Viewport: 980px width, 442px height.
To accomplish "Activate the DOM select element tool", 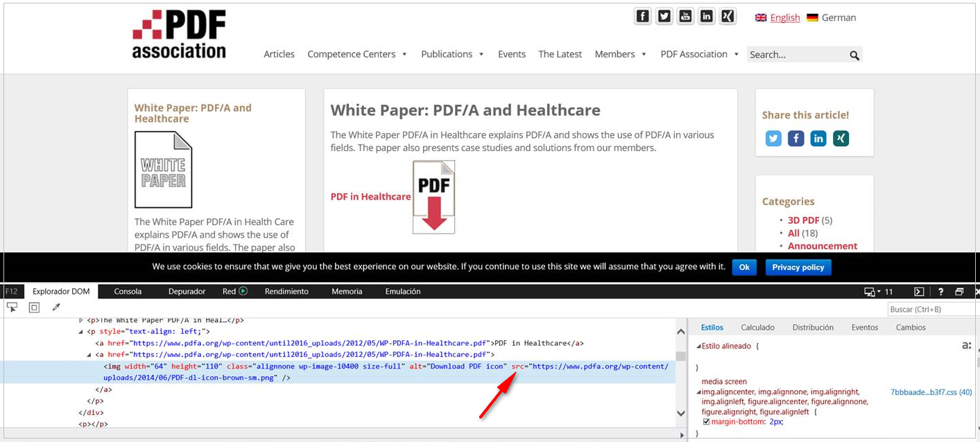I will 12,308.
